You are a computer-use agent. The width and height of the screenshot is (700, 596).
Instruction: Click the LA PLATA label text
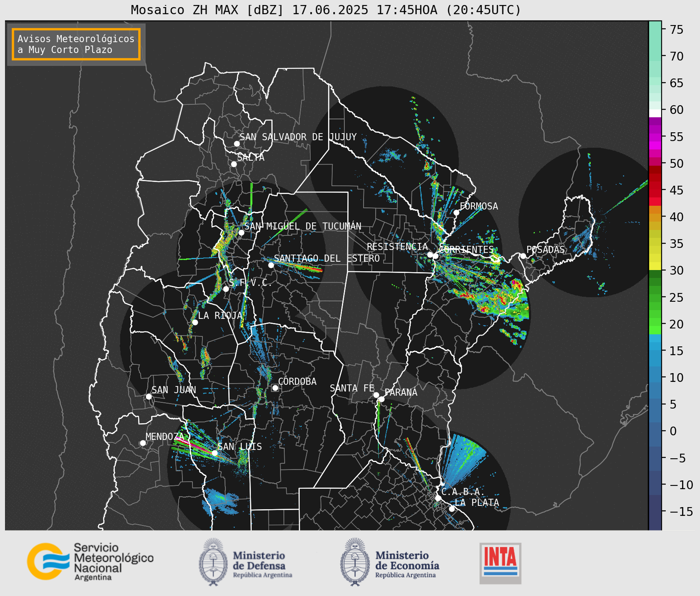tap(477, 503)
